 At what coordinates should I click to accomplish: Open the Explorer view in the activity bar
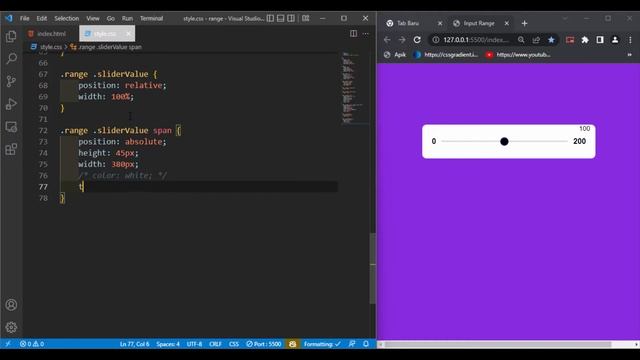(11, 37)
